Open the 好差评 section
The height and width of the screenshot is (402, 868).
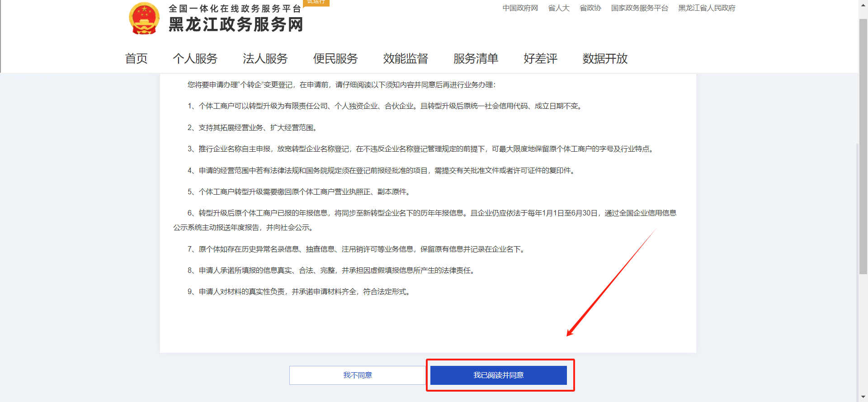(540, 59)
